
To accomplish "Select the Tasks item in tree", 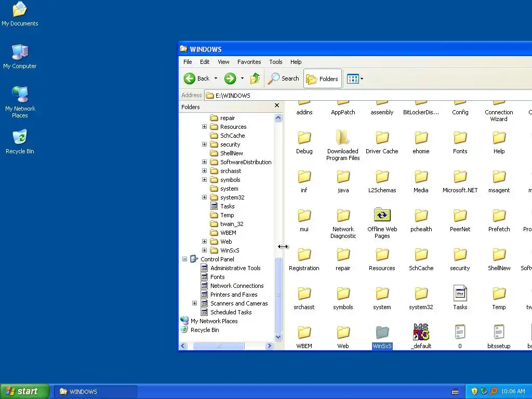I will tap(227, 206).
